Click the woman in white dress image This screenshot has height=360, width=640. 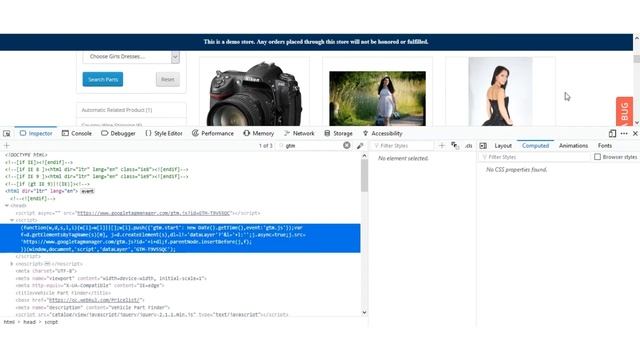378,98
